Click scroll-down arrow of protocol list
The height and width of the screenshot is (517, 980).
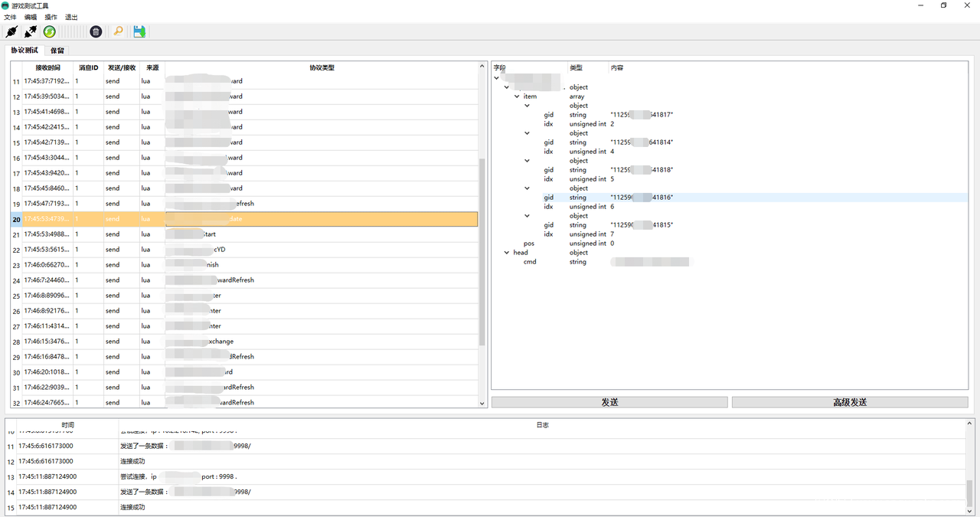pyautogui.click(x=482, y=403)
